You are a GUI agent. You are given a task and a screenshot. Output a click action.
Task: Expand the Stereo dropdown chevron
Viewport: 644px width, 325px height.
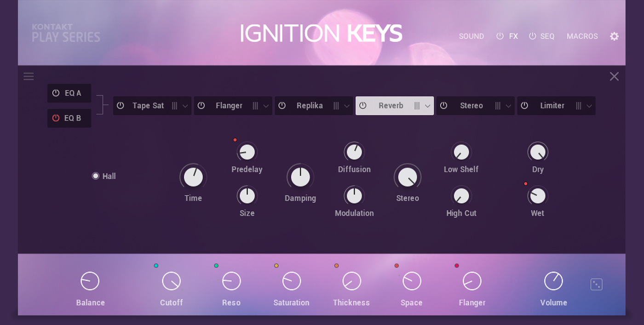pos(508,106)
